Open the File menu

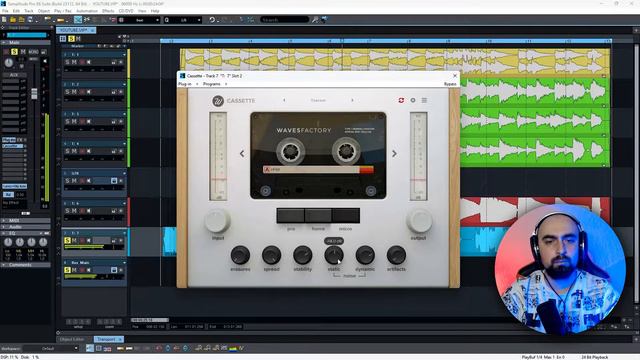point(5,11)
